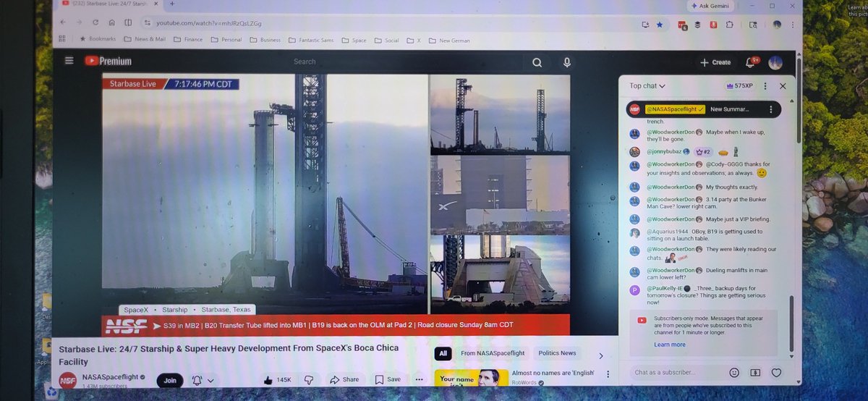868x401 pixels.
Task: Open the Personal bookmark folder
Action: pyautogui.click(x=226, y=40)
